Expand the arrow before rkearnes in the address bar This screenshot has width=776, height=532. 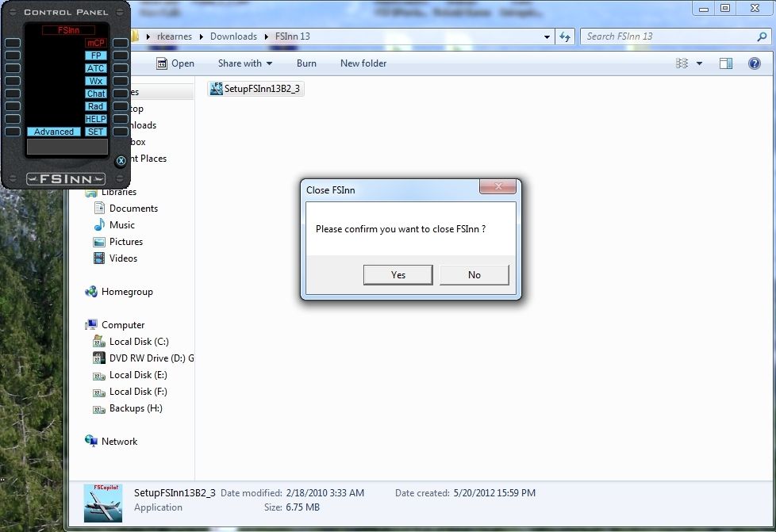point(148,36)
